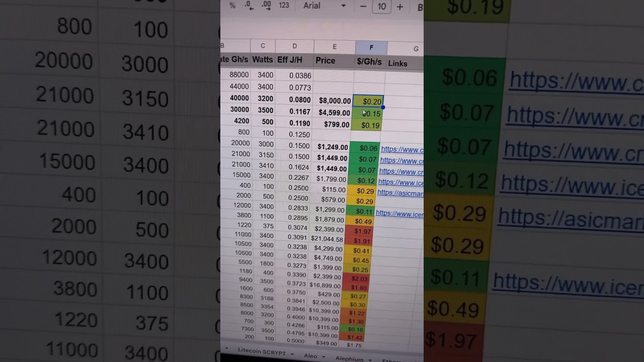Select the selected cell showing $0.20

click(368, 101)
